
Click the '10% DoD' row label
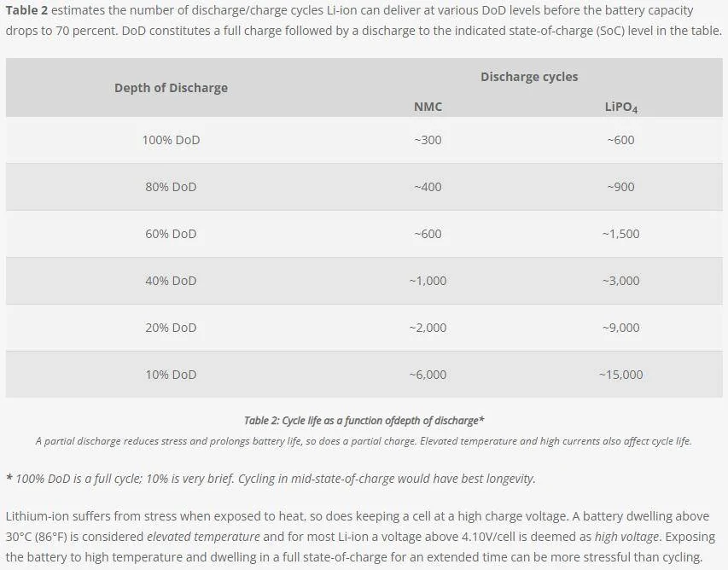[x=171, y=374]
